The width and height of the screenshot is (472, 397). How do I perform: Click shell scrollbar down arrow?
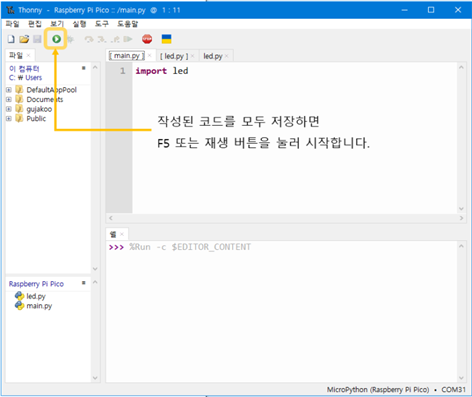[461, 378]
